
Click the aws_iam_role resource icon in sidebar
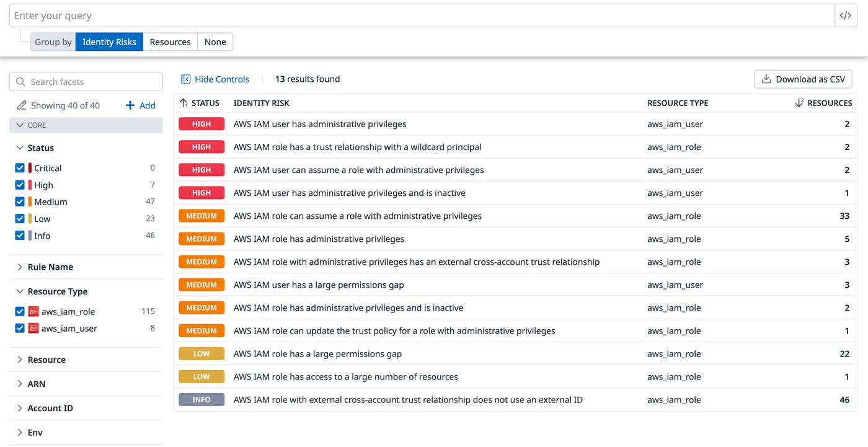(34, 311)
